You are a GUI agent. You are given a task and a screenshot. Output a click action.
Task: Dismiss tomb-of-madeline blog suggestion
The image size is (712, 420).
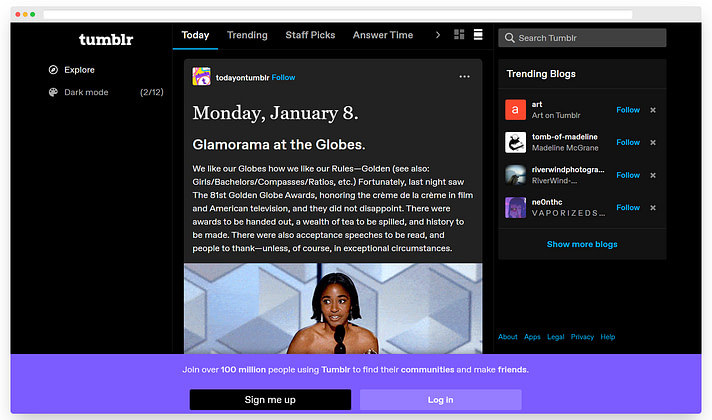pos(653,142)
